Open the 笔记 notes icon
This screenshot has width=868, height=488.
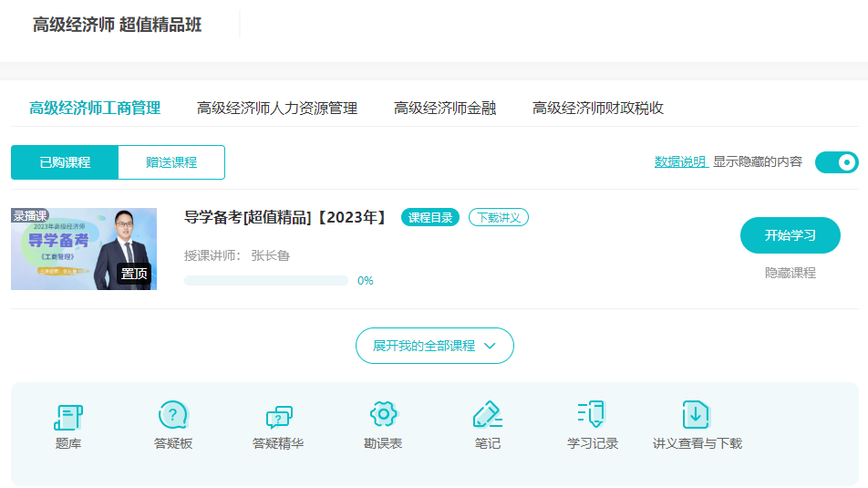point(488,417)
